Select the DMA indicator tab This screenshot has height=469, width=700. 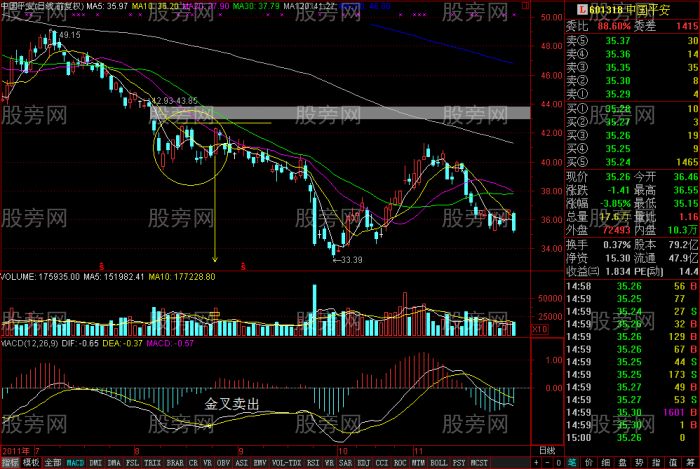[x=114, y=463]
